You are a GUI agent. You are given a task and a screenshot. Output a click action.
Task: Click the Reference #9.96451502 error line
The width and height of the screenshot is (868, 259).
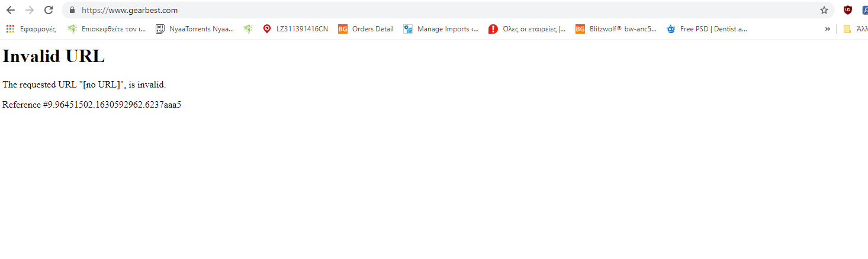[92, 105]
